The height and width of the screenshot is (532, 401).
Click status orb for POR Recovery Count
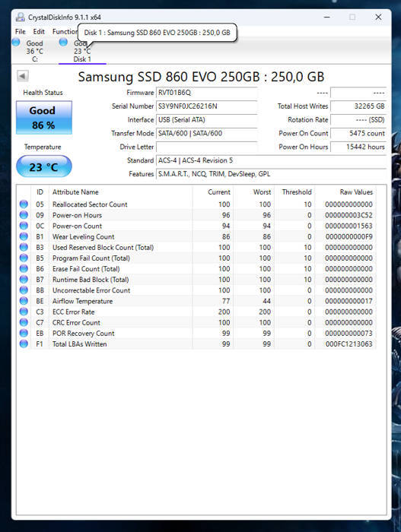pos(24,333)
